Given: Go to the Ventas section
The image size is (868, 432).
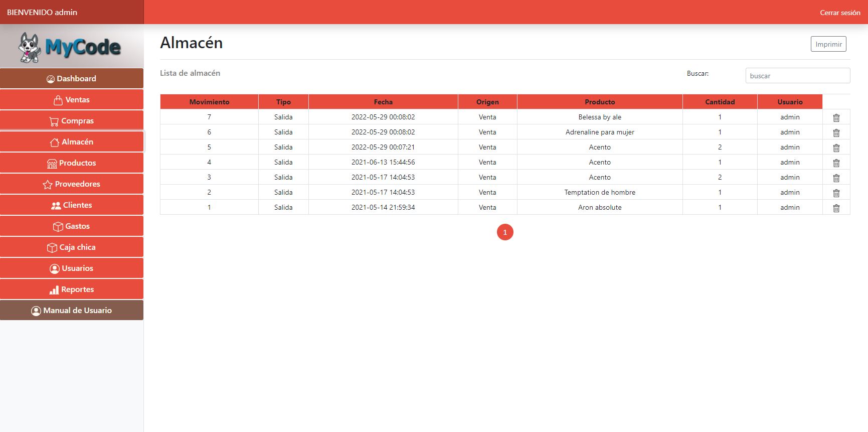Looking at the screenshot, I should 72,100.
